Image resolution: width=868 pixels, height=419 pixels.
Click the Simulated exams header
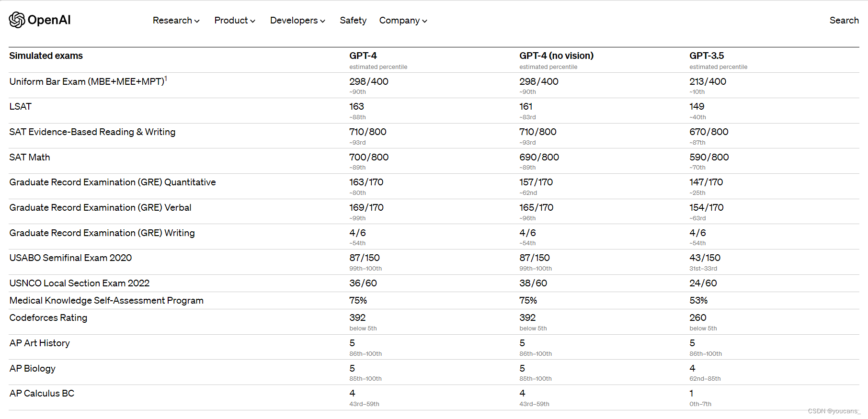click(46, 56)
